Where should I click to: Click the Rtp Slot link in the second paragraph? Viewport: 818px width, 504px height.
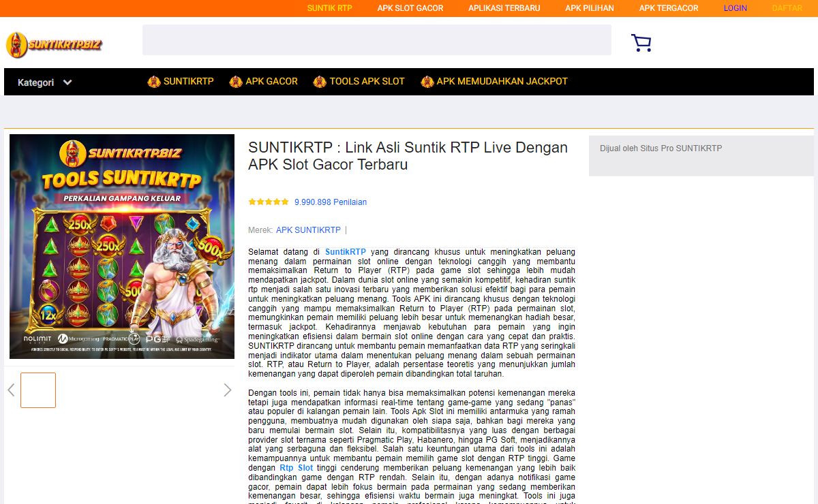pos(297,468)
